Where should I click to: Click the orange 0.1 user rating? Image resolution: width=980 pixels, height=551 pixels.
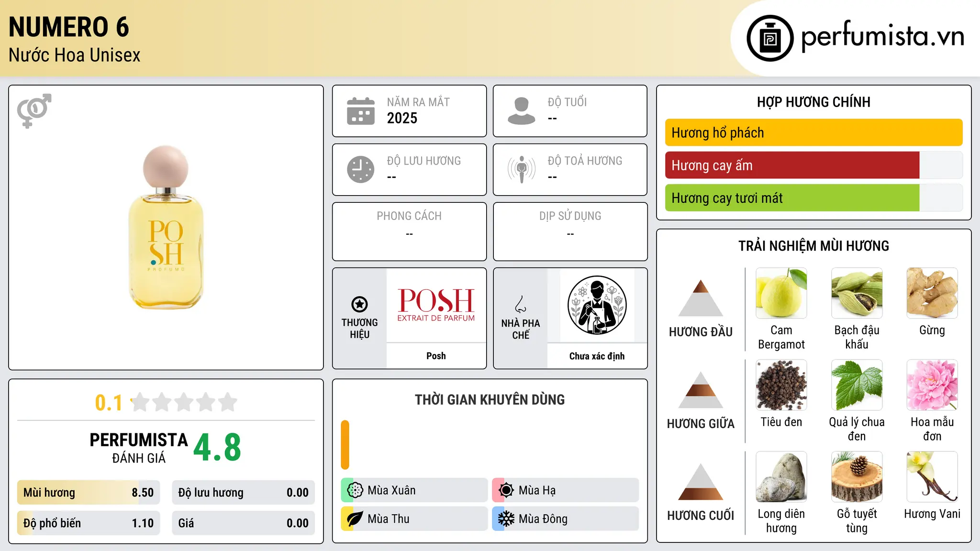point(109,403)
